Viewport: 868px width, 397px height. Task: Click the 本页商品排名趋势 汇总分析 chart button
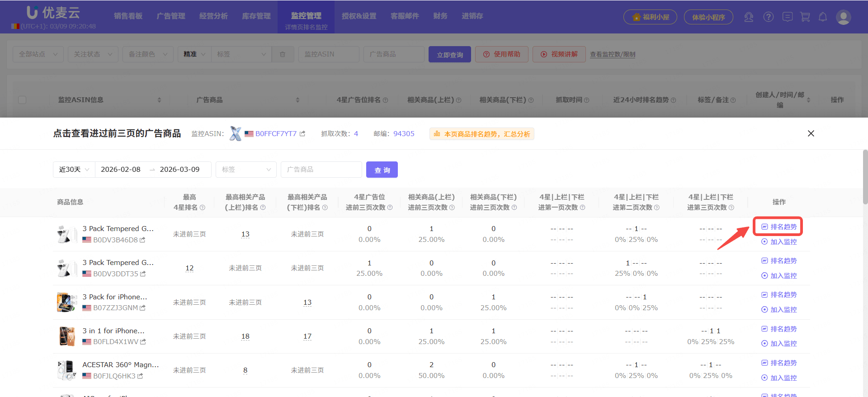click(481, 134)
